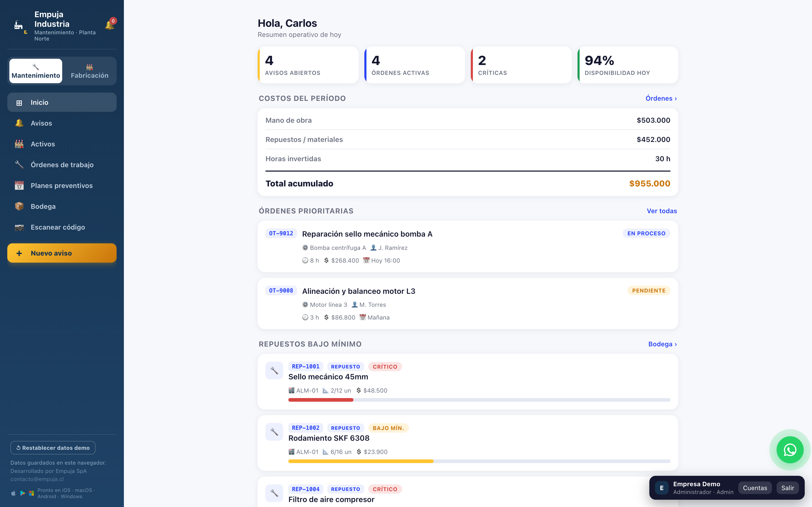Create a Nuevo aviso
This screenshot has width=812, height=507.
[62, 253]
